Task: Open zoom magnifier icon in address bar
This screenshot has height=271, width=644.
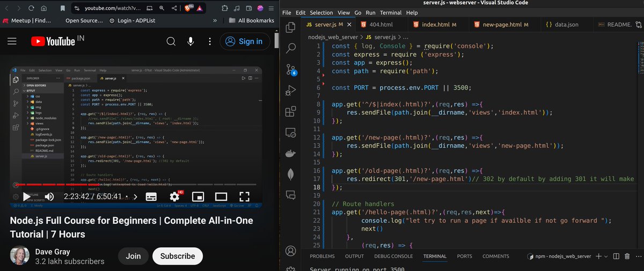Action: (x=162, y=8)
